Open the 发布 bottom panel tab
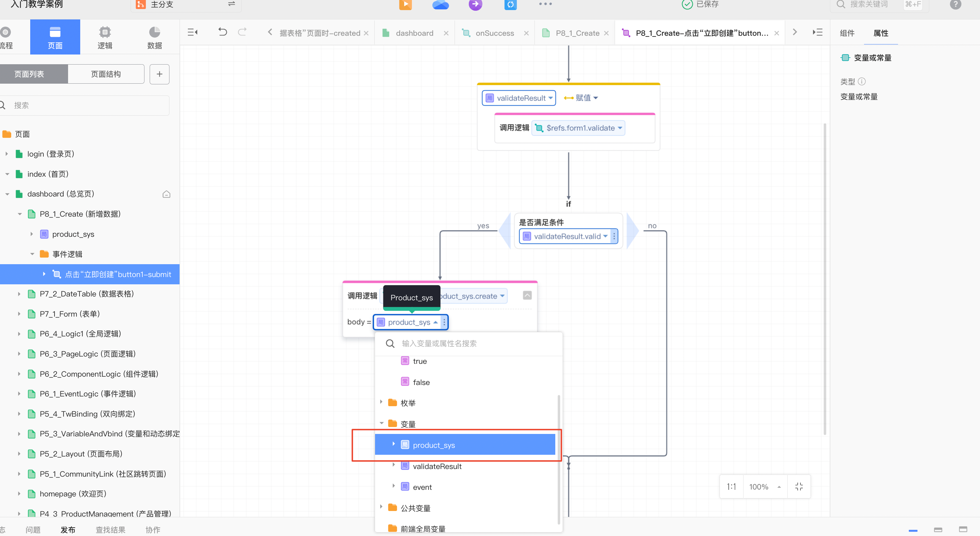 [x=68, y=529]
